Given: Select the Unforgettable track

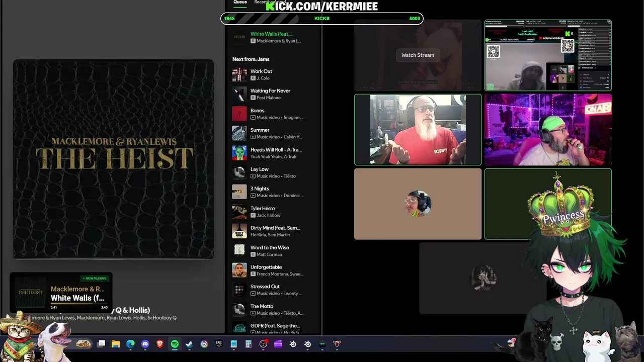Looking at the screenshot, I should coord(266,267).
